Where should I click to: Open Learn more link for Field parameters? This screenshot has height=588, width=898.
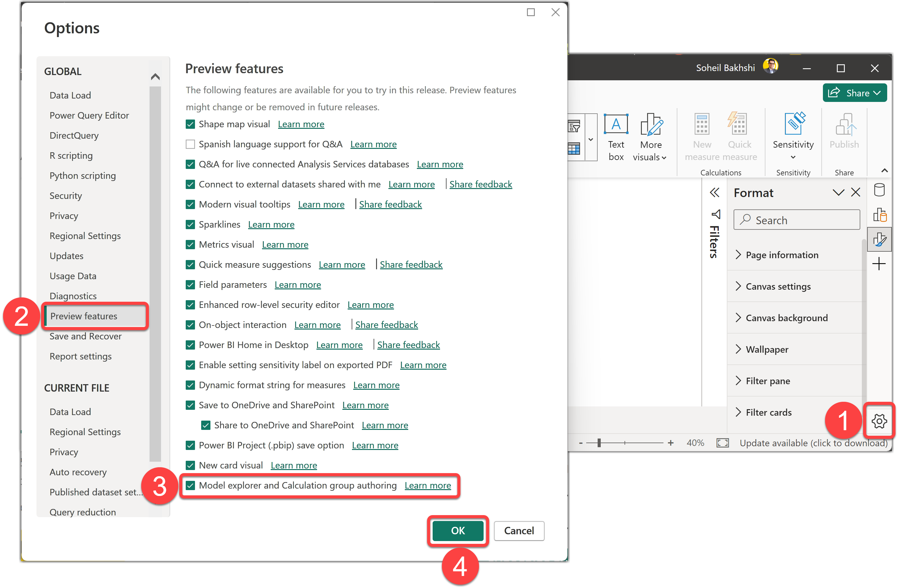tap(297, 284)
